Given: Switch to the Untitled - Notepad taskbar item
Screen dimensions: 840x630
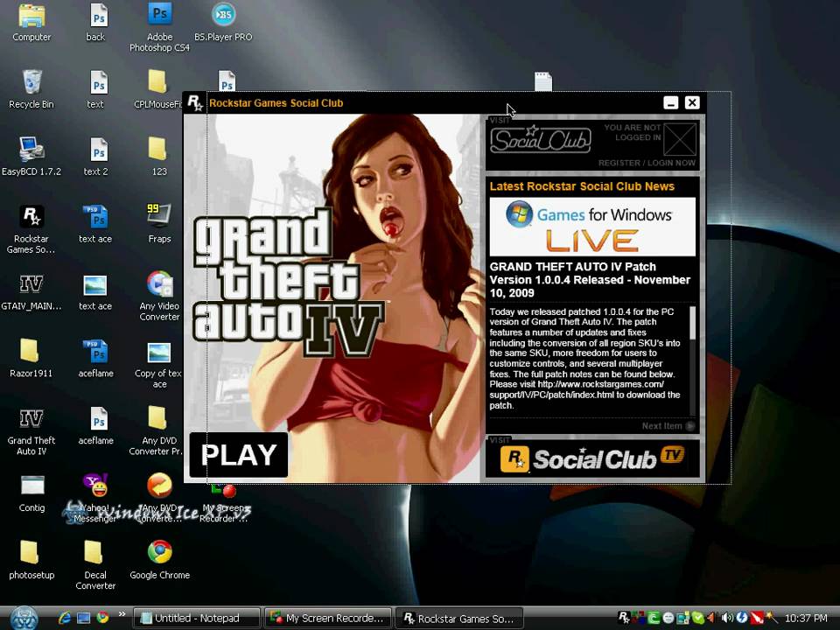Looking at the screenshot, I should click(194, 619).
